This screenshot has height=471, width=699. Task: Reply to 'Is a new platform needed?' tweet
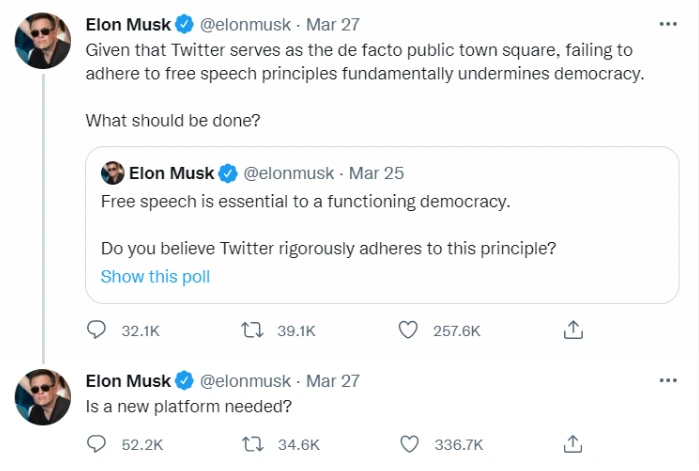97,444
